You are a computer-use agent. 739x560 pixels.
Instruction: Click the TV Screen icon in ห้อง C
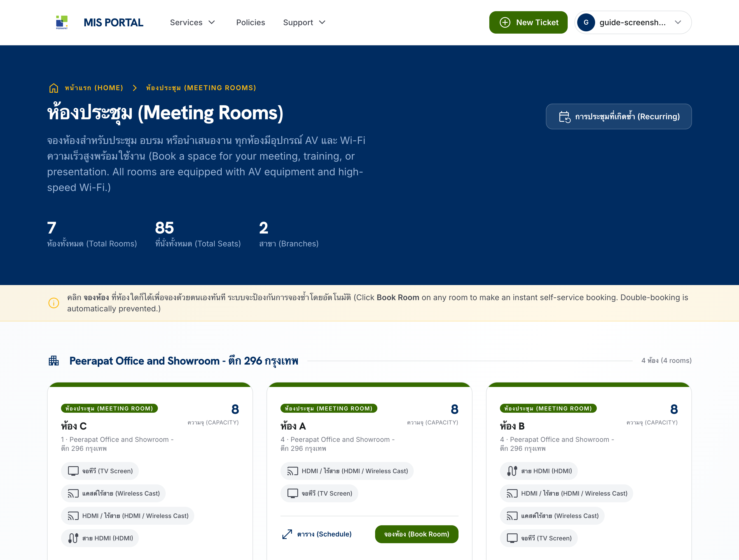click(73, 471)
